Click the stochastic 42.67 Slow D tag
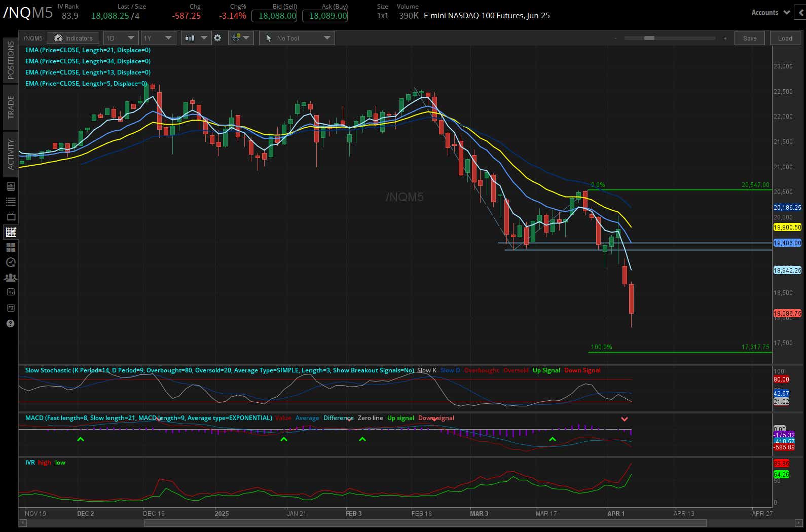Screen dimensions: 806x532 pos(781,394)
